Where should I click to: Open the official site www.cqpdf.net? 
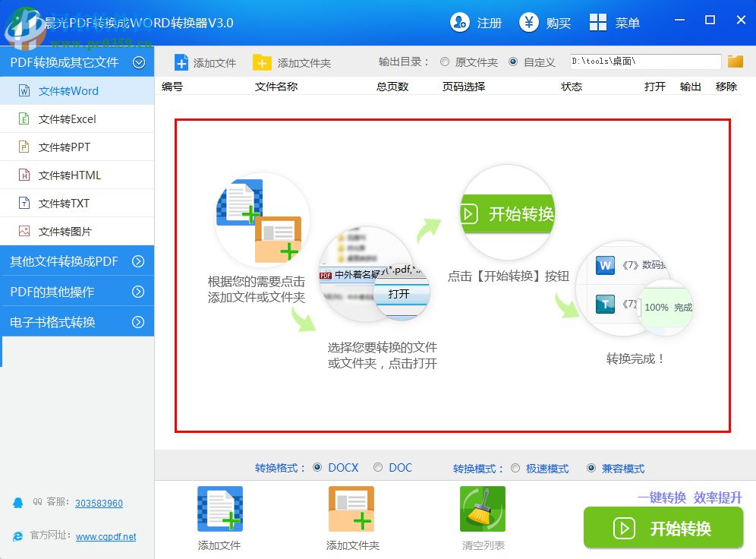pos(106,536)
